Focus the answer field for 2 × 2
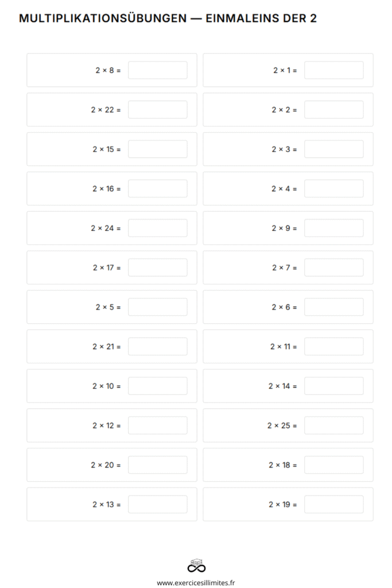 coord(333,110)
